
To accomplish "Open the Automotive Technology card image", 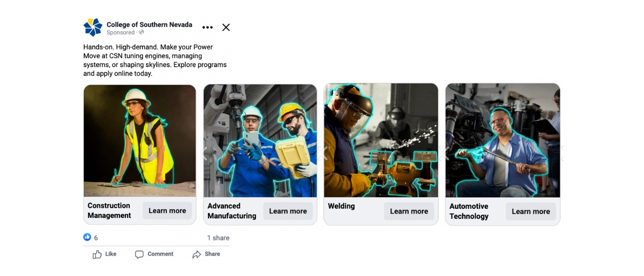I will click(503, 140).
